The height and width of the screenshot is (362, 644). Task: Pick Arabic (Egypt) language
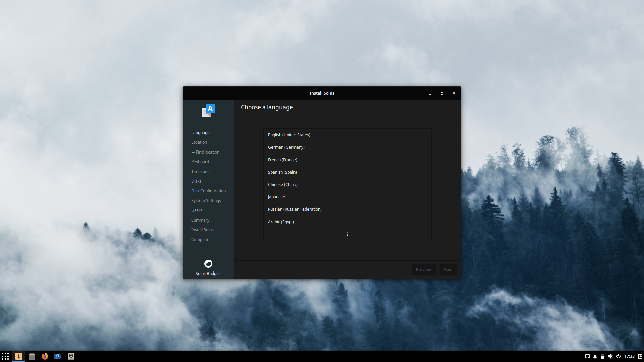[x=347, y=222]
